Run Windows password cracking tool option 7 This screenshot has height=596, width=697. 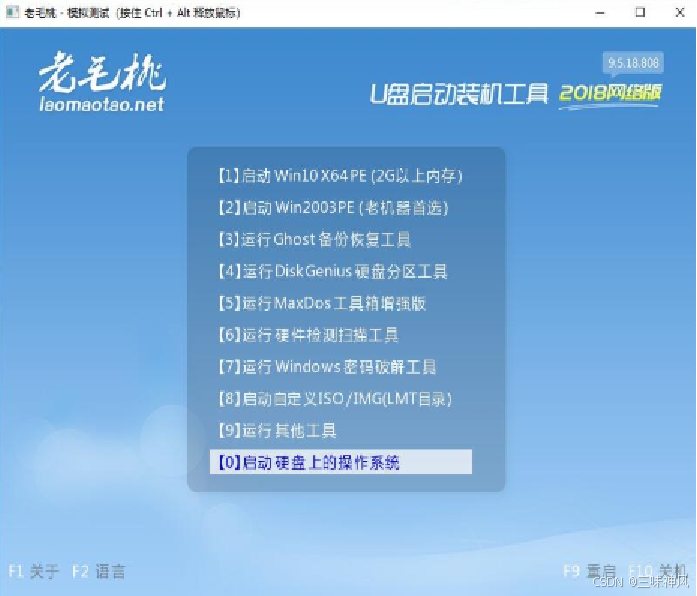(x=327, y=367)
